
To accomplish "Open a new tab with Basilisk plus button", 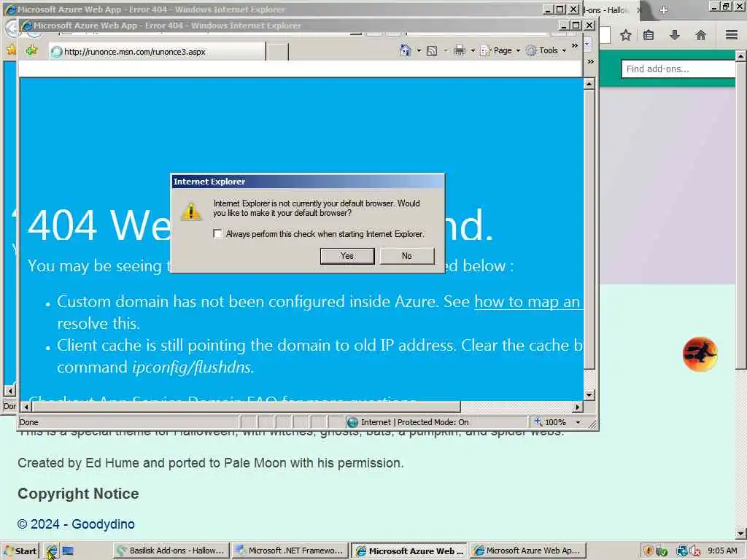I will tap(664, 10).
